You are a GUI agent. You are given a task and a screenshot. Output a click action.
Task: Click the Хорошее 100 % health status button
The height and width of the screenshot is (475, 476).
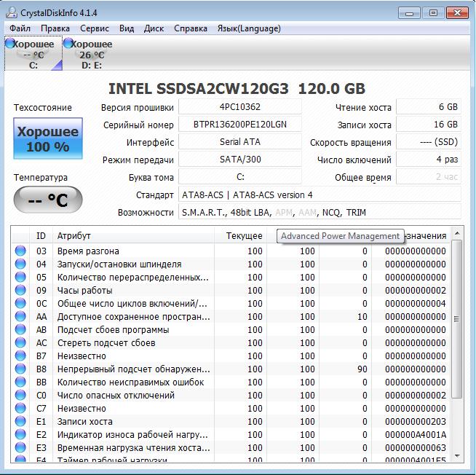pyautogui.click(x=48, y=138)
